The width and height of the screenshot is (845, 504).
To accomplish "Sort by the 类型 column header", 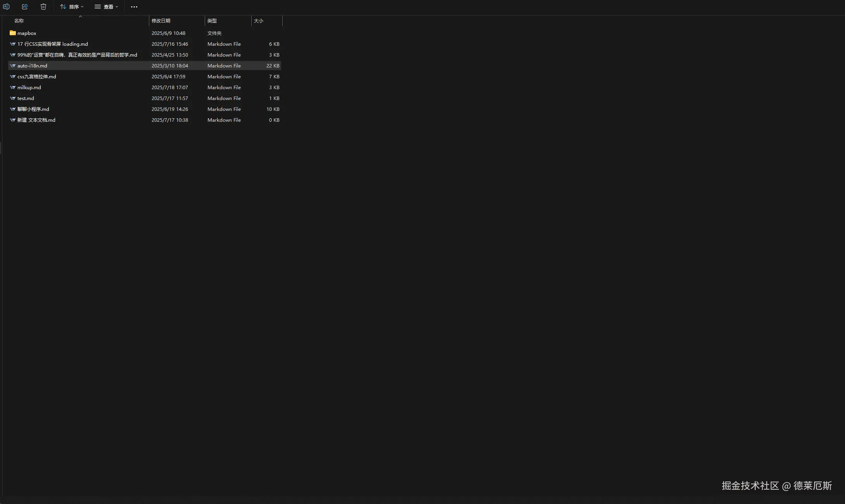I will point(212,21).
